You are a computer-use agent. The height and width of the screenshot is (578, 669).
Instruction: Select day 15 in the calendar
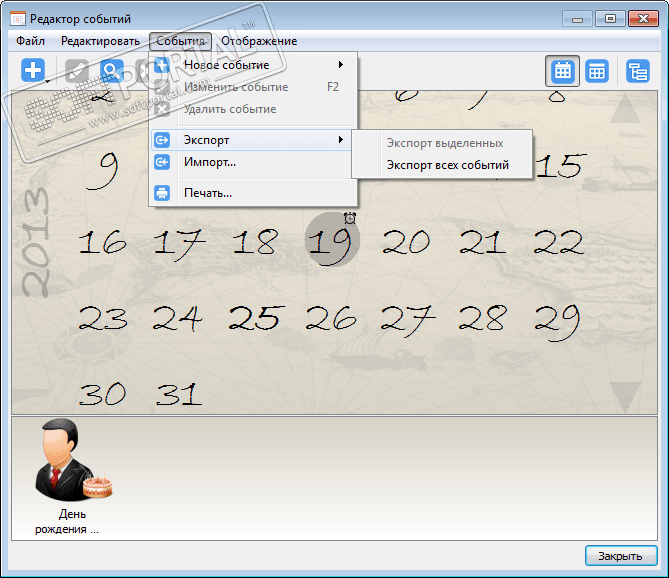[x=560, y=166]
